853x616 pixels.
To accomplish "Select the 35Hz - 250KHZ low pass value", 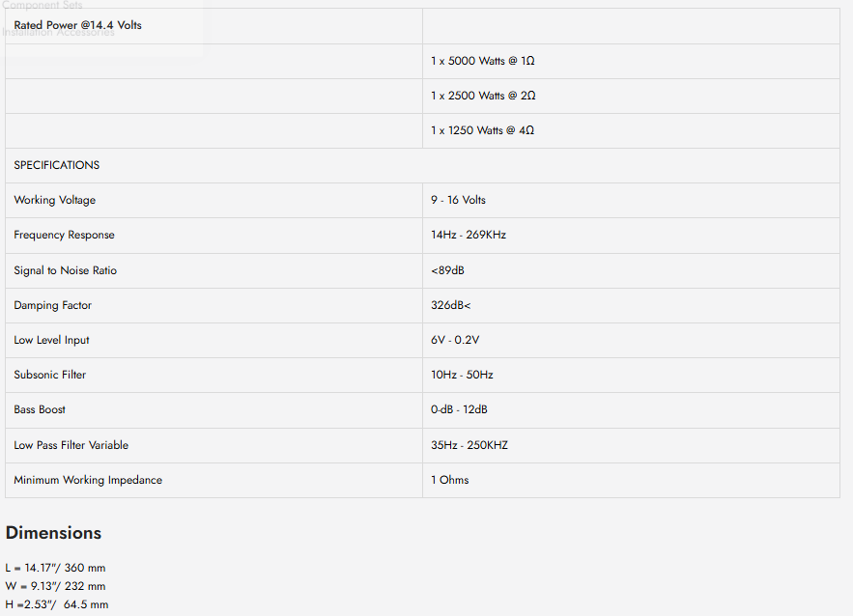I will (x=469, y=445).
